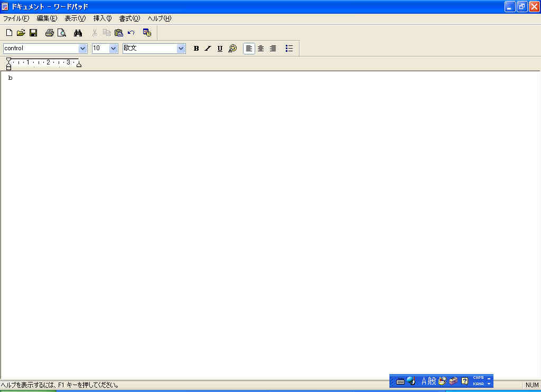Image resolution: width=541 pixels, height=392 pixels.
Task: Click the IME conversion mode 般 button
Action: coord(432,381)
